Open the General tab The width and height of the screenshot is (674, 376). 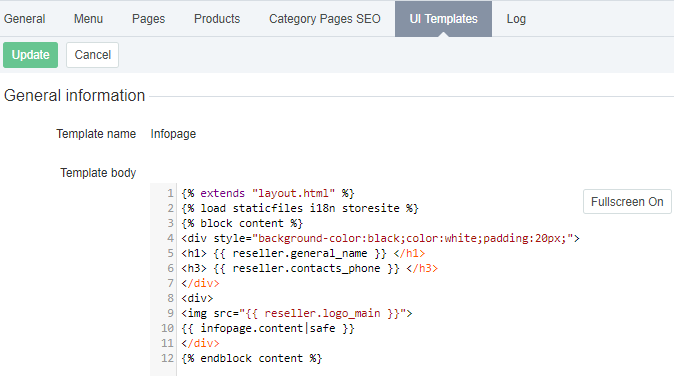tap(25, 19)
